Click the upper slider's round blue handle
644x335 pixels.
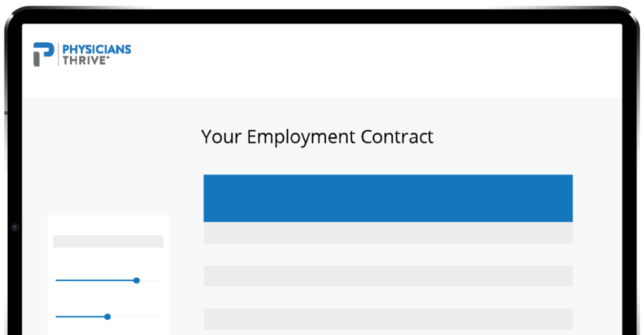136,280
